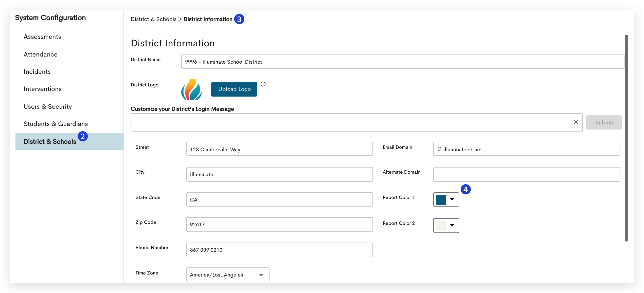Click the Upload Logo button
644x293 pixels.
[x=234, y=89]
